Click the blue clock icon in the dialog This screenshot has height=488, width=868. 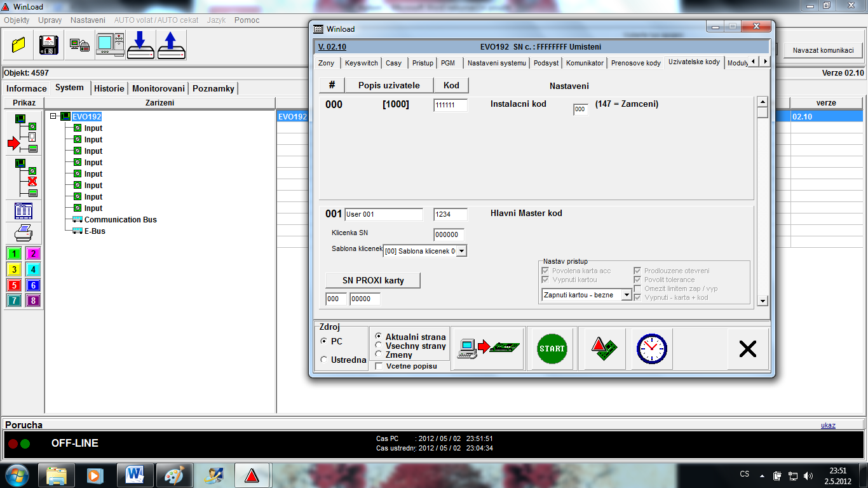[x=651, y=348]
